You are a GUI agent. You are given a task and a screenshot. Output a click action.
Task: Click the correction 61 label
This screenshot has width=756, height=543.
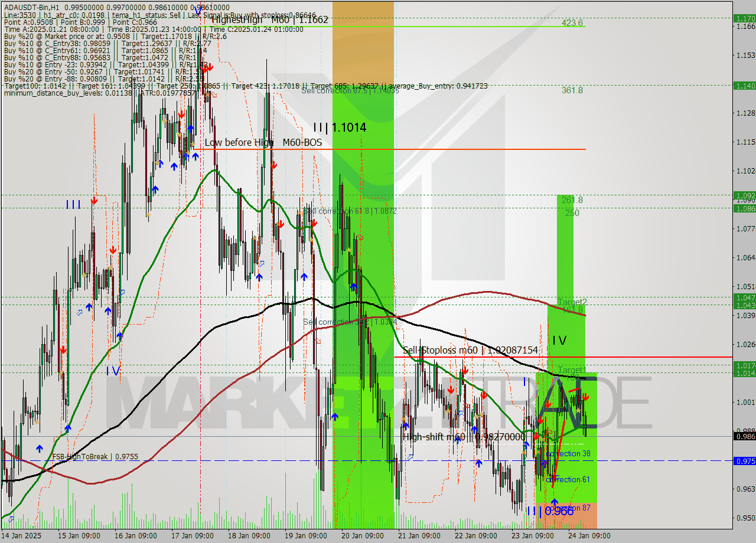[x=568, y=479]
